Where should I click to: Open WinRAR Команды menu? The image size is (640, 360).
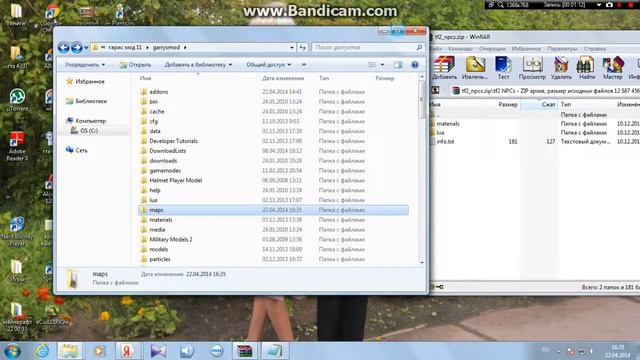pyautogui.click(x=460, y=49)
